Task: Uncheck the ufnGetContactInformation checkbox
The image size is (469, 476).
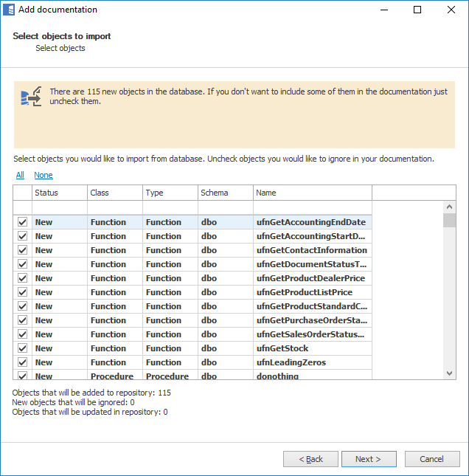Action: pyautogui.click(x=22, y=250)
